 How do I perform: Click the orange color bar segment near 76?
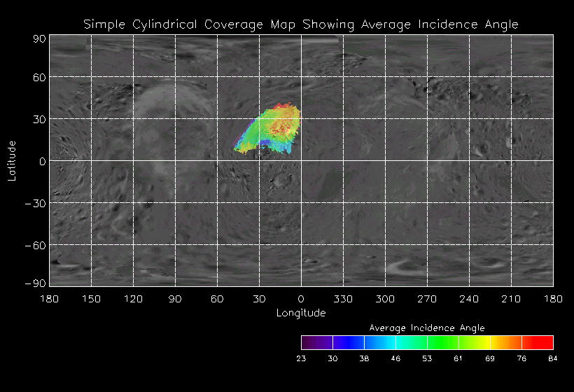pyautogui.click(x=506, y=342)
